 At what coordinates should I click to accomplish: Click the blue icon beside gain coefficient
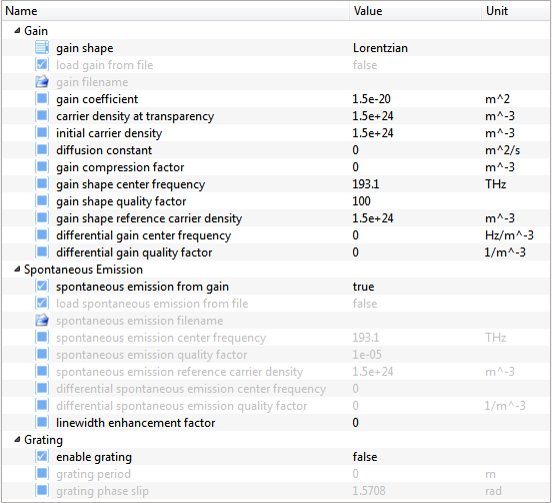coord(42,99)
